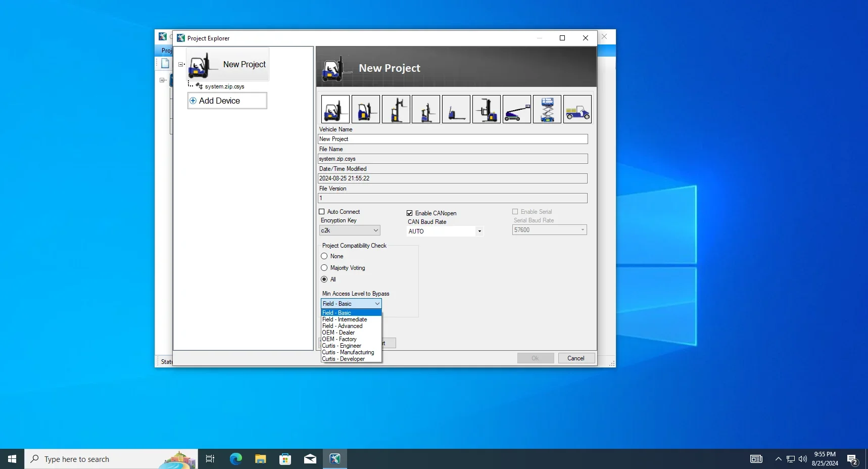The width and height of the screenshot is (868, 469).
Task: Open Microsoft Edge from the taskbar
Action: pos(235,459)
